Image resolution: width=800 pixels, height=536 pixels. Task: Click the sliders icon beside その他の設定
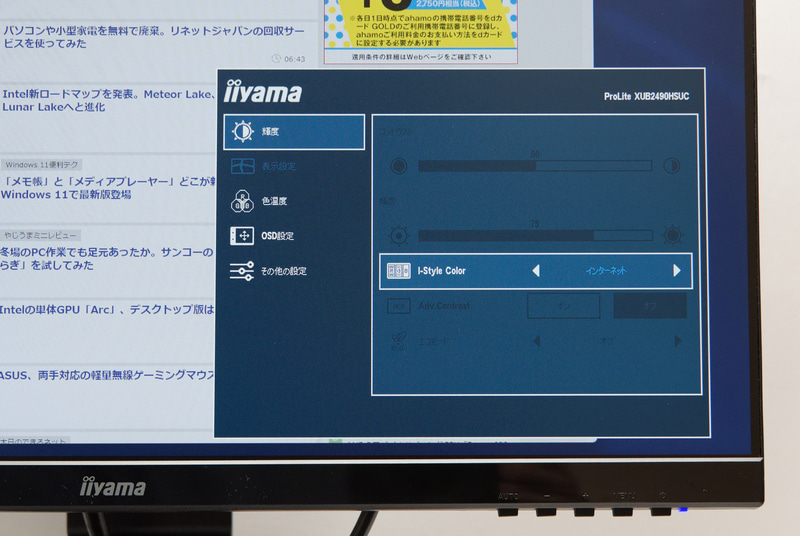(242, 271)
